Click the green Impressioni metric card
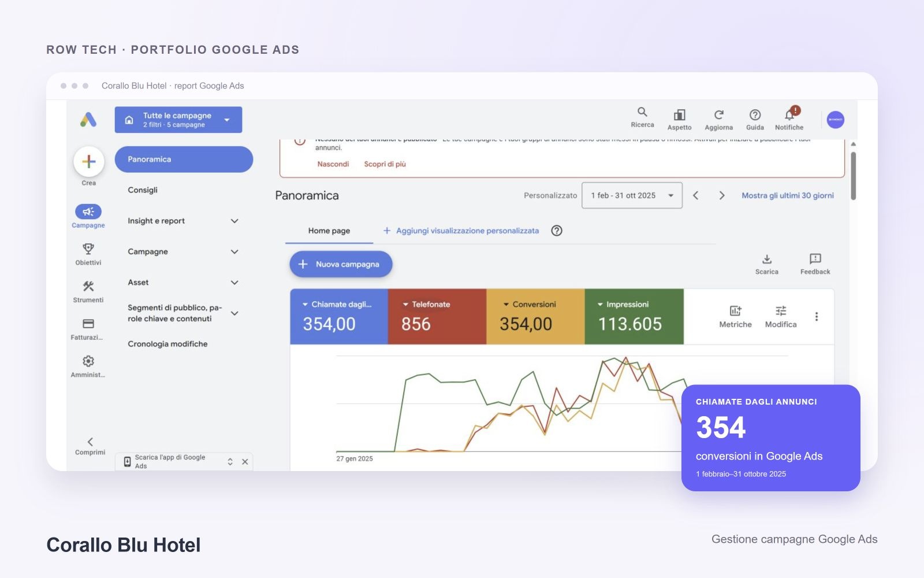The image size is (924, 578). pos(634,317)
